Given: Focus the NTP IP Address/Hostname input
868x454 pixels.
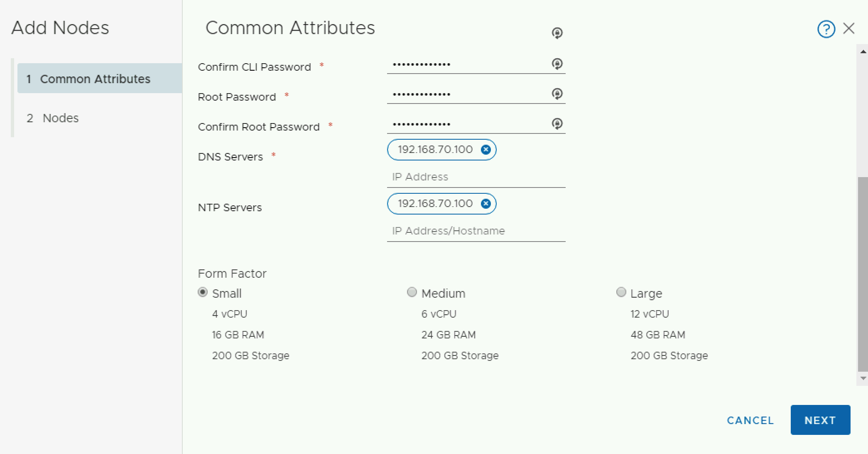Looking at the screenshot, I should pos(476,231).
